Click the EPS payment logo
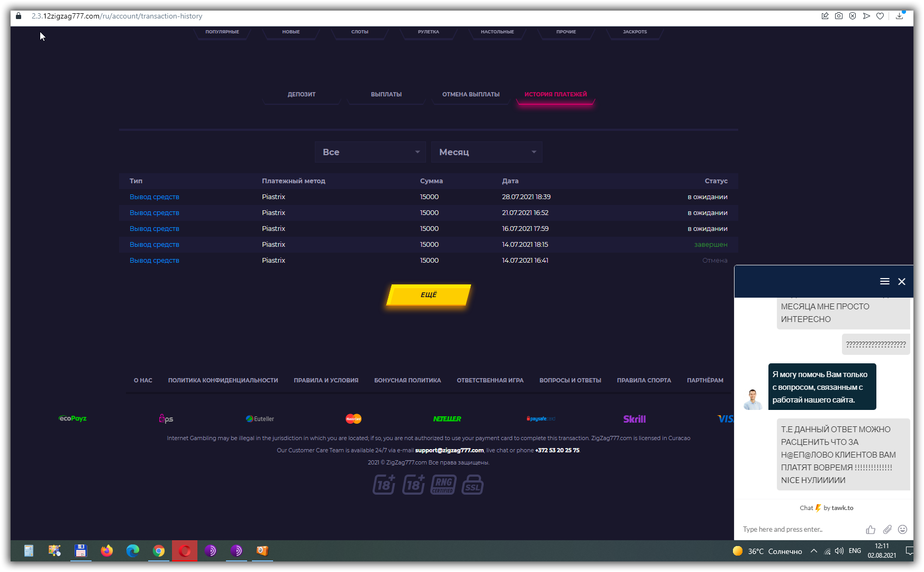 click(166, 418)
